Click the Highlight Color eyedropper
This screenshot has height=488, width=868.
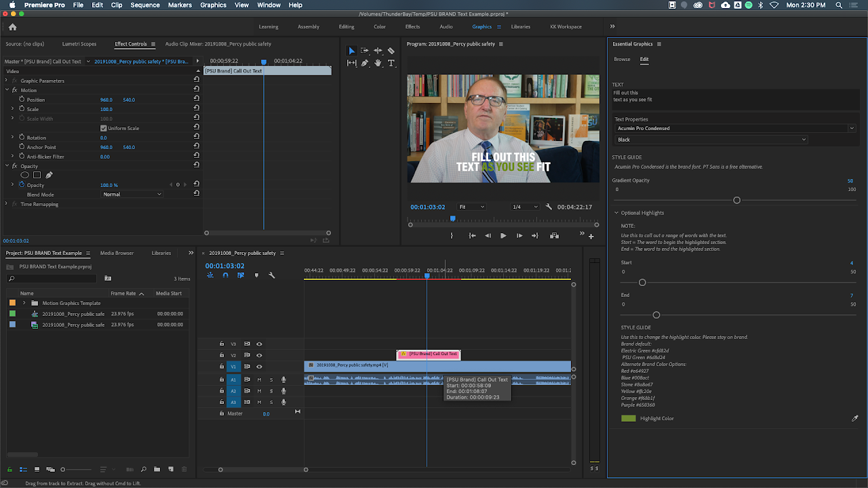point(855,418)
